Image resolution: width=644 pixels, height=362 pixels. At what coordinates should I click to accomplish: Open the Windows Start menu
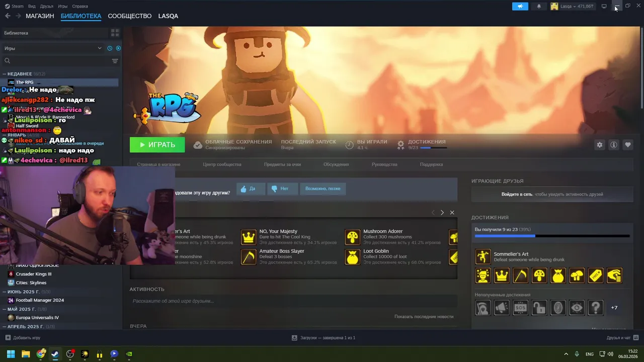tap(11, 354)
